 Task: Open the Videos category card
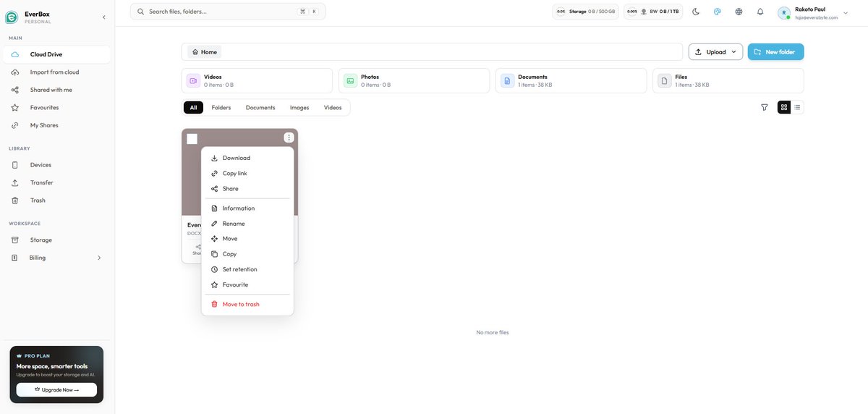click(x=257, y=81)
